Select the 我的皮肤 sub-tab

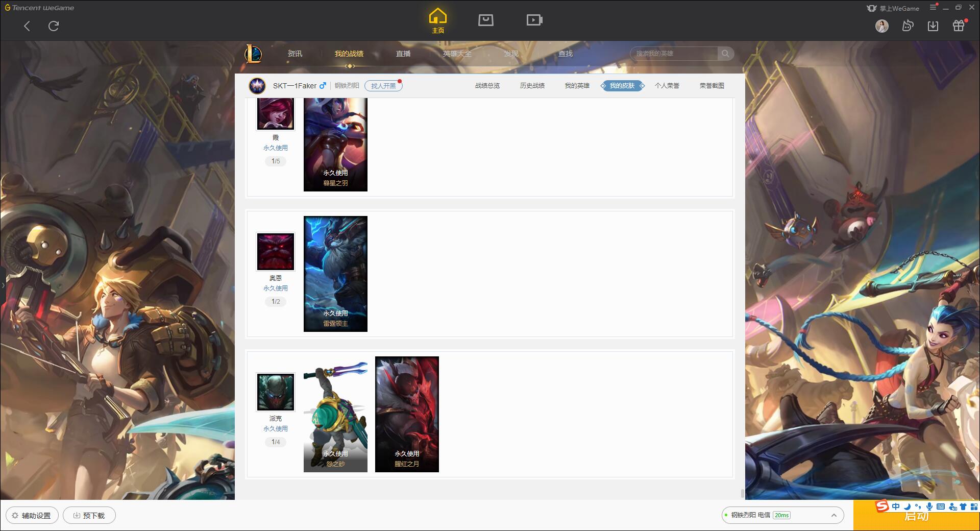point(622,86)
